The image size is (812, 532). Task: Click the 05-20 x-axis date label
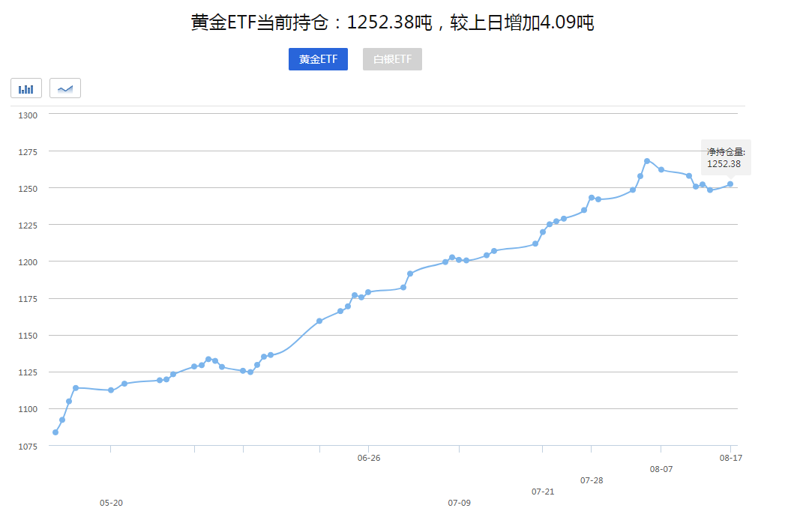[x=111, y=503]
